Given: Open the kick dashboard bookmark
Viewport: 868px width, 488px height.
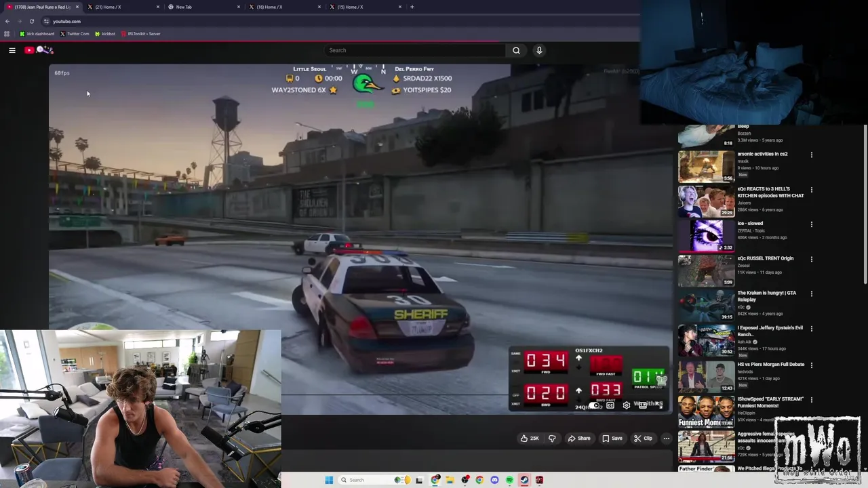Looking at the screenshot, I should point(37,34).
